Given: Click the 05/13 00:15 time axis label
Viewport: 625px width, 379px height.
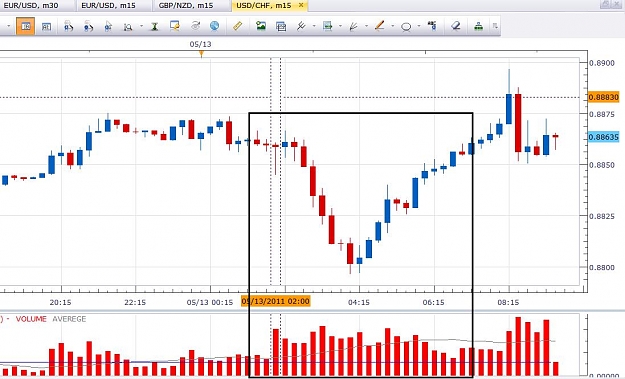Looking at the screenshot, I should 210,302.
